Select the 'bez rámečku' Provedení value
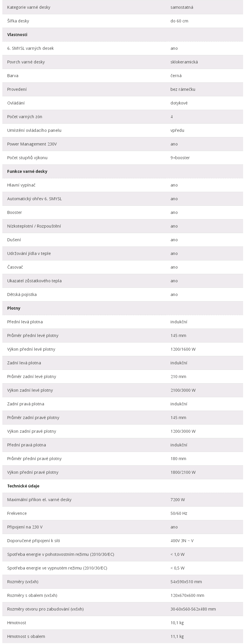This screenshot has height=644, width=246. point(183,89)
